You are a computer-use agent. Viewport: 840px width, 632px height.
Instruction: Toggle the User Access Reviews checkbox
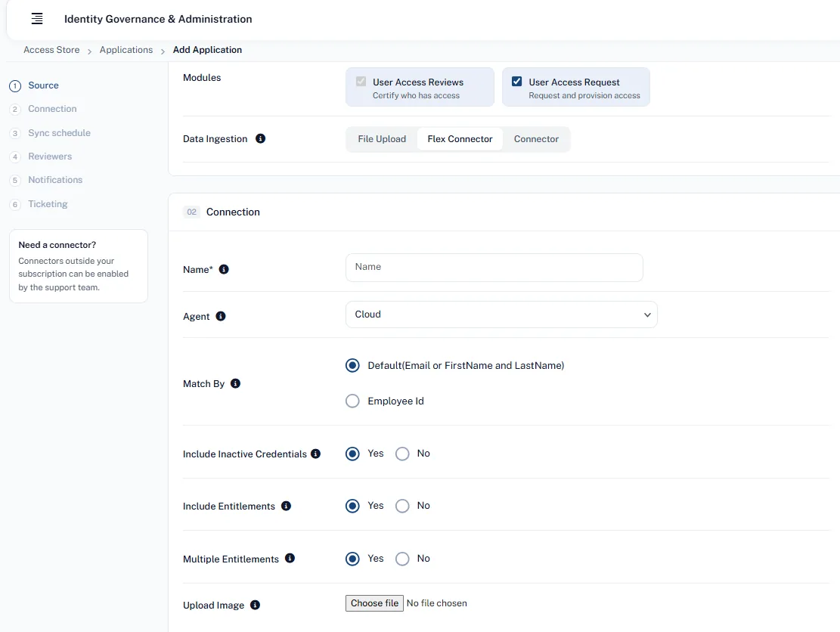click(x=361, y=82)
